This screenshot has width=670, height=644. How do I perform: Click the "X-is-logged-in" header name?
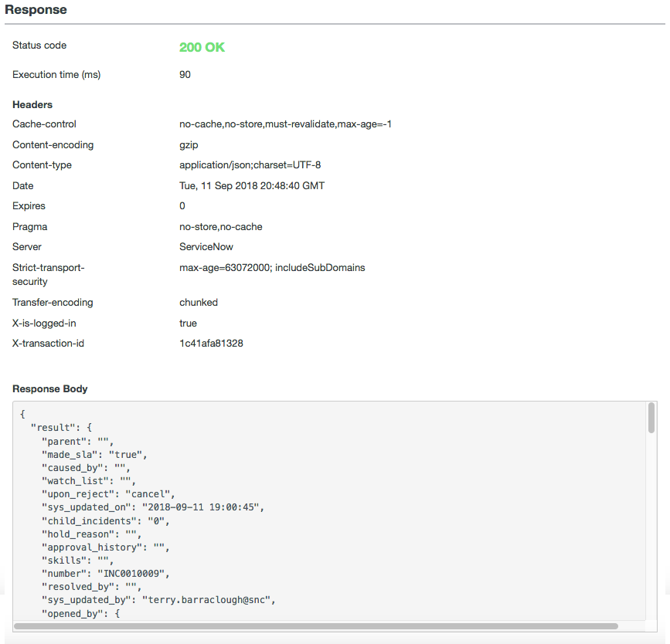44,324
